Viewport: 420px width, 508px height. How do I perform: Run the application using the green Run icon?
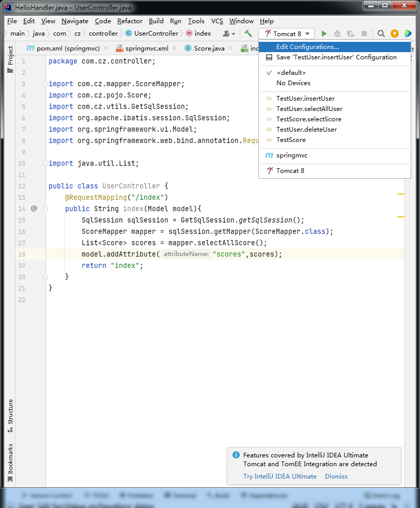coord(324,33)
